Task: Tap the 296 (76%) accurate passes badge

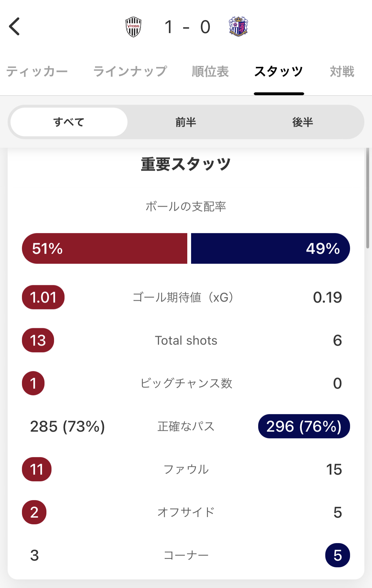Action: tap(304, 426)
